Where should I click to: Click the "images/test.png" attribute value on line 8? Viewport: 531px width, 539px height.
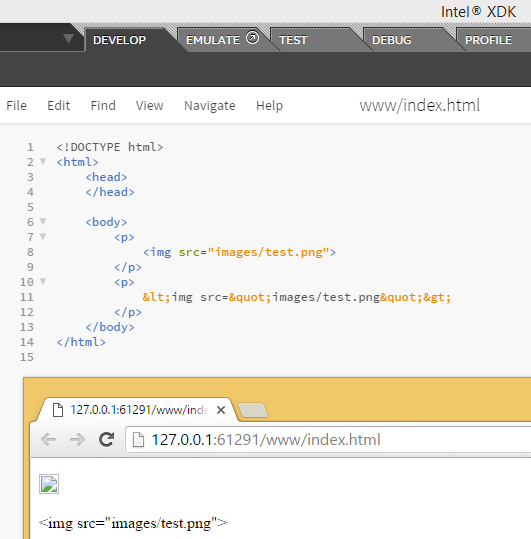click(268, 252)
